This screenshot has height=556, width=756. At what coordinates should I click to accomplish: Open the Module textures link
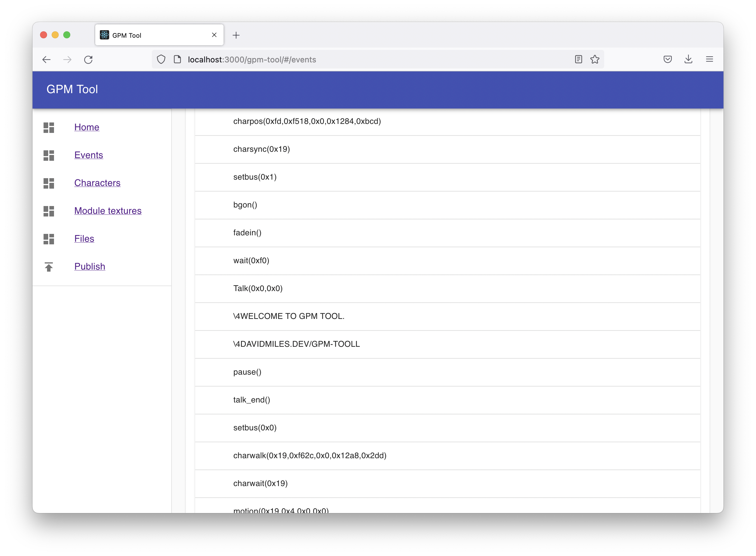[108, 211]
